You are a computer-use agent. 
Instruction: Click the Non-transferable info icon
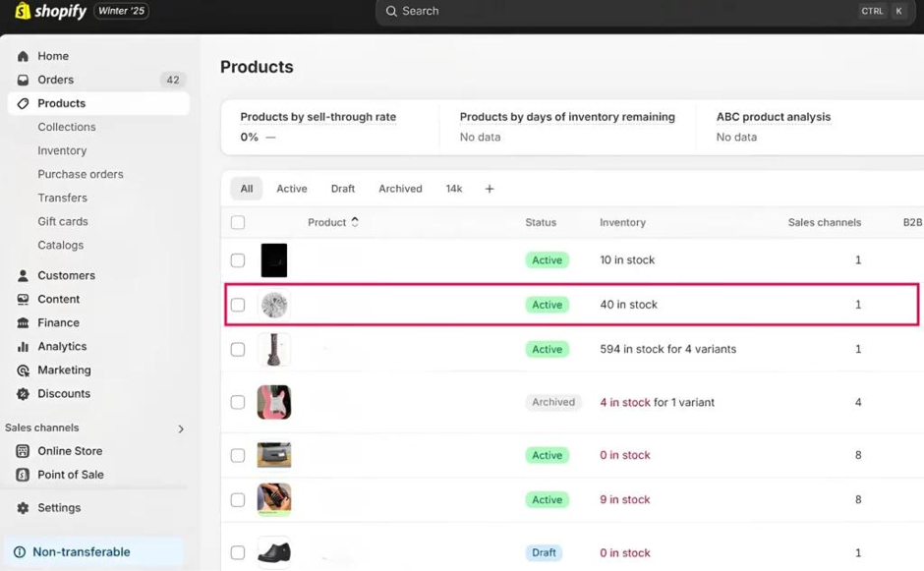[20, 552]
